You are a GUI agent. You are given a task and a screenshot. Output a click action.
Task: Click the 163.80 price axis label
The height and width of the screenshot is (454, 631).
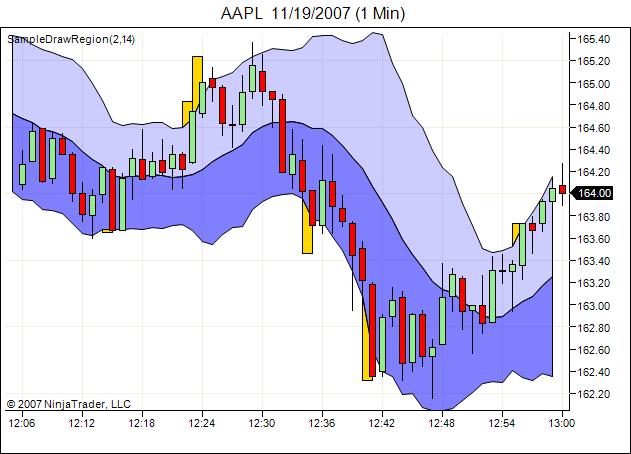(x=594, y=217)
